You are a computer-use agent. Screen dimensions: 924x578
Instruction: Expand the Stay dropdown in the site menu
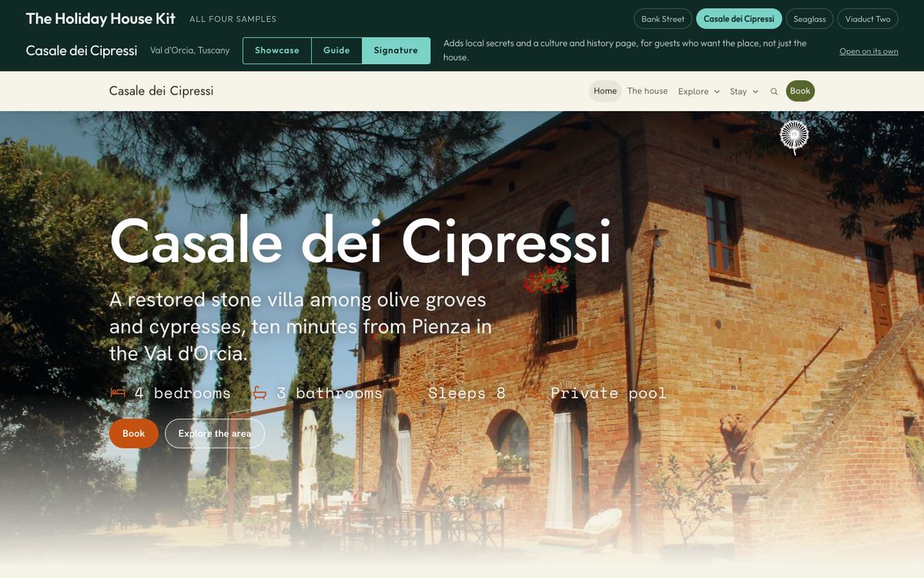[x=744, y=91]
